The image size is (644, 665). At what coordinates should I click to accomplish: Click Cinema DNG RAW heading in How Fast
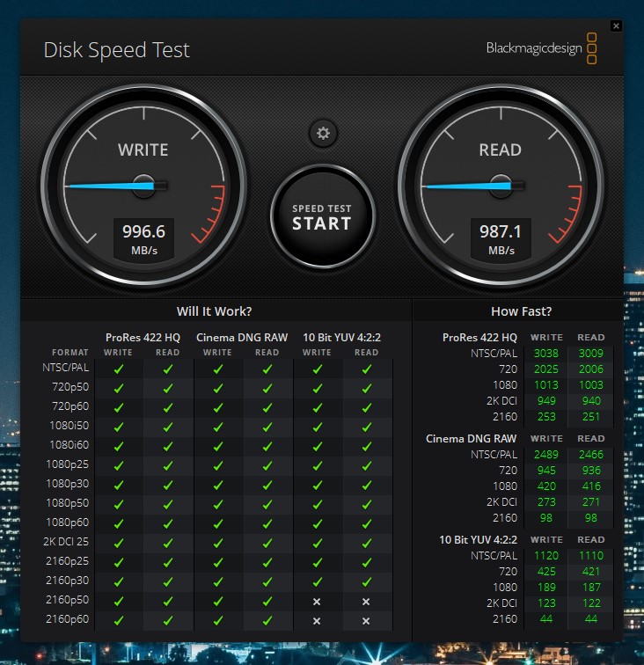(x=472, y=439)
